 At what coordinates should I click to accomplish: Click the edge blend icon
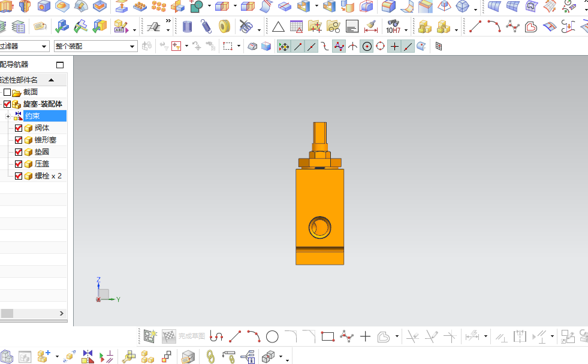[388, 6]
